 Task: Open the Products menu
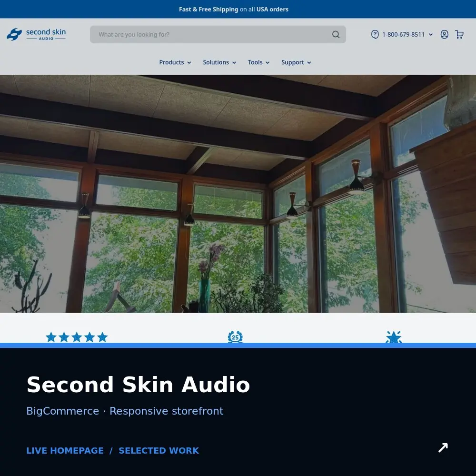pos(175,62)
